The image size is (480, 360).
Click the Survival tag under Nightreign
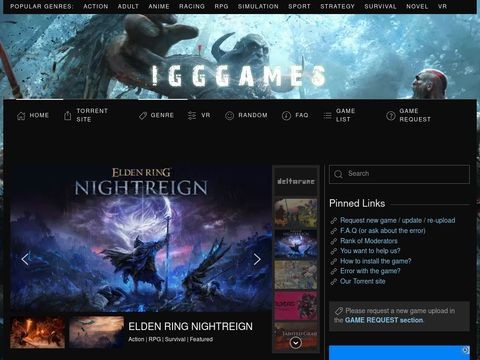[x=175, y=339]
